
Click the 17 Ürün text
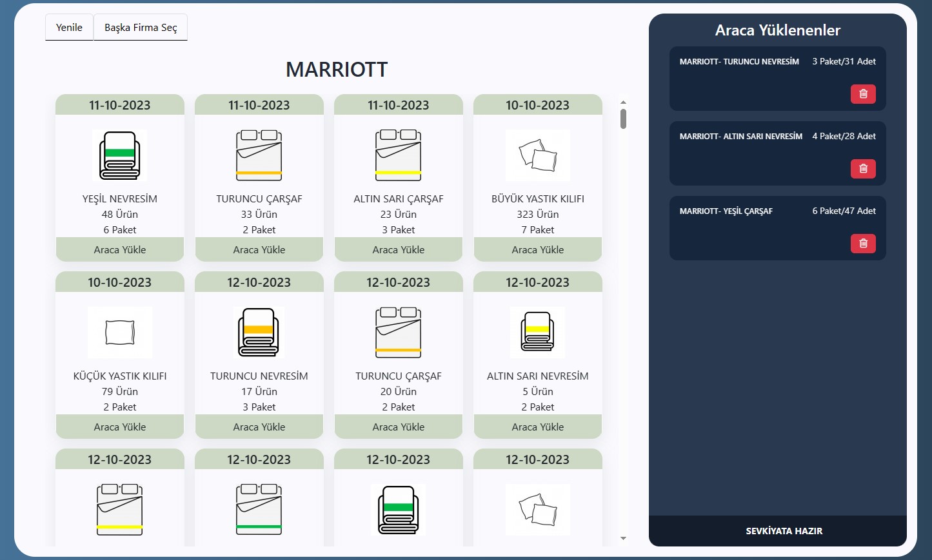(259, 392)
